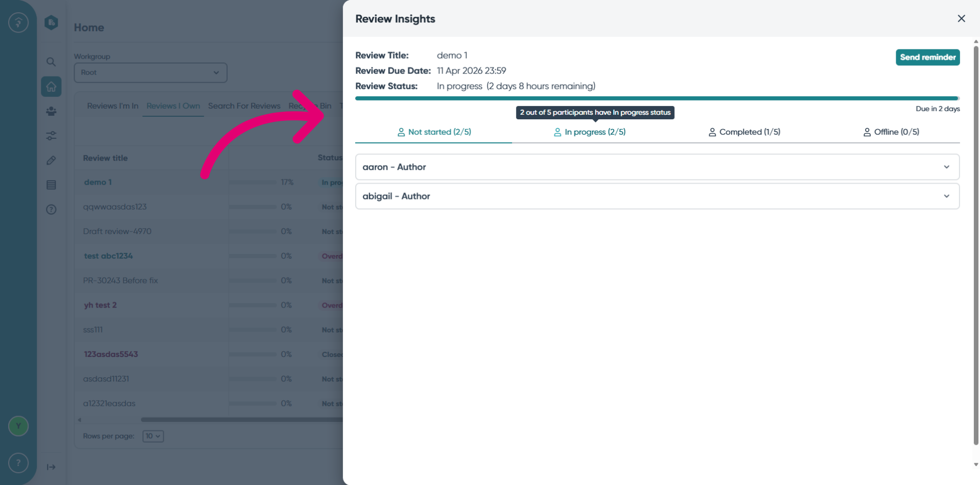Screen dimensions: 980x485
Task: Click the green Y user avatar
Action: [18, 426]
